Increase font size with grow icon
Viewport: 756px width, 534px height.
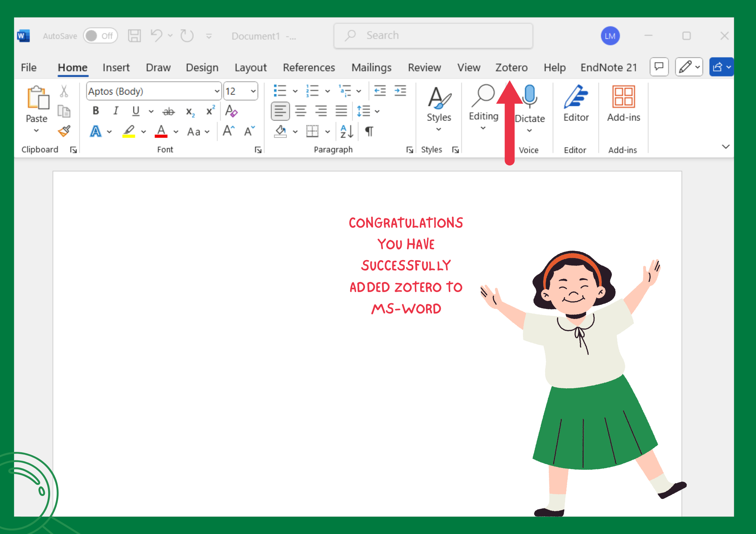pyautogui.click(x=229, y=131)
